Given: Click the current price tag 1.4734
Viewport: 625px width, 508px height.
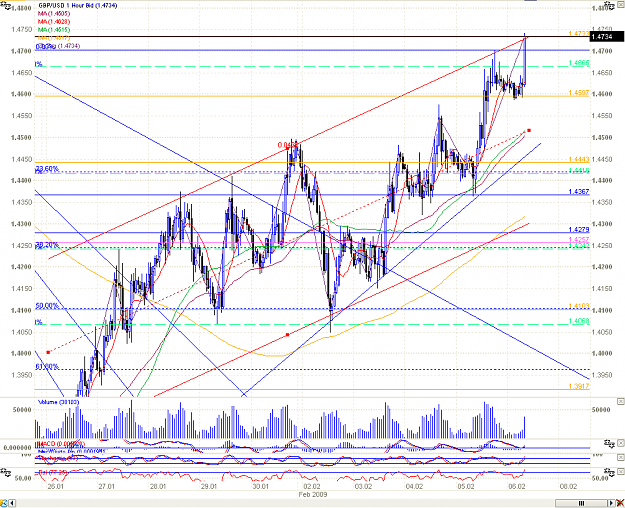Looking at the screenshot, I should [606, 37].
